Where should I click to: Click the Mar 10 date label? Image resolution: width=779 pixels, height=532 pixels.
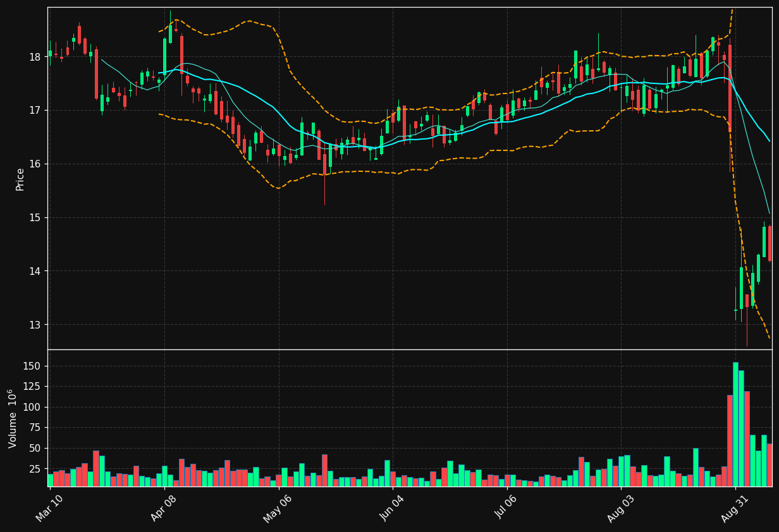[x=50, y=508]
